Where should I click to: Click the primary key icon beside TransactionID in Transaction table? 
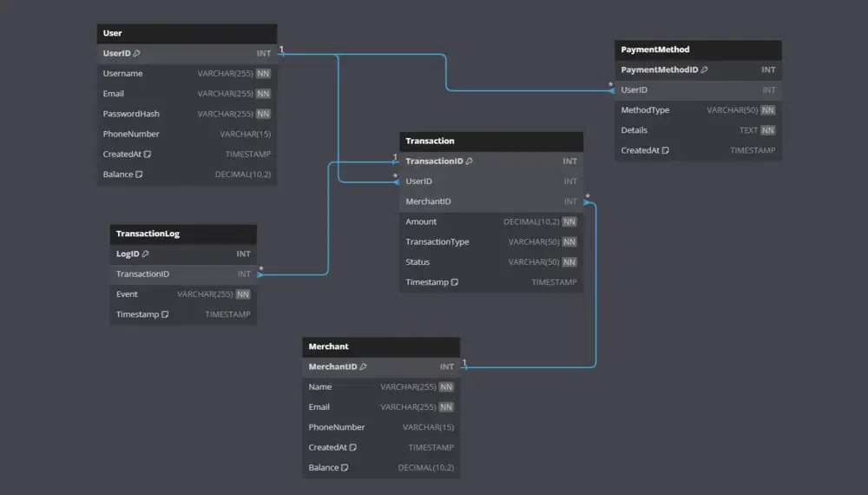470,162
